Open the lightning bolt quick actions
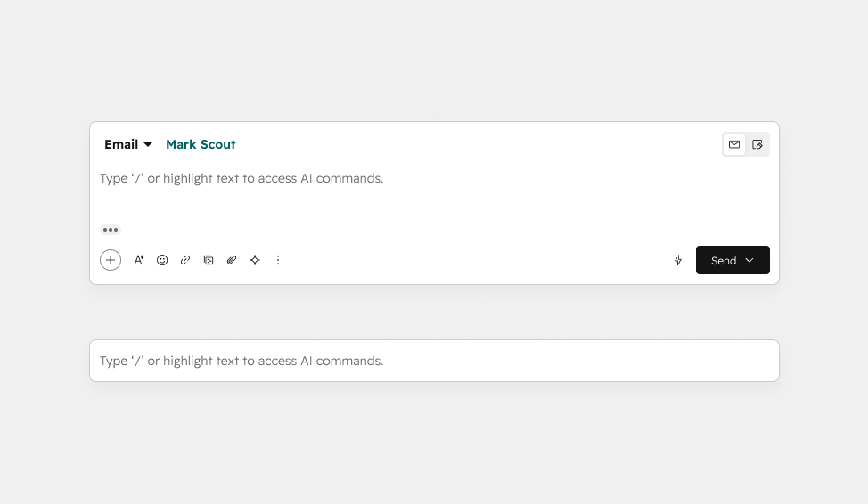Viewport: 868px width, 504px height. (x=678, y=261)
